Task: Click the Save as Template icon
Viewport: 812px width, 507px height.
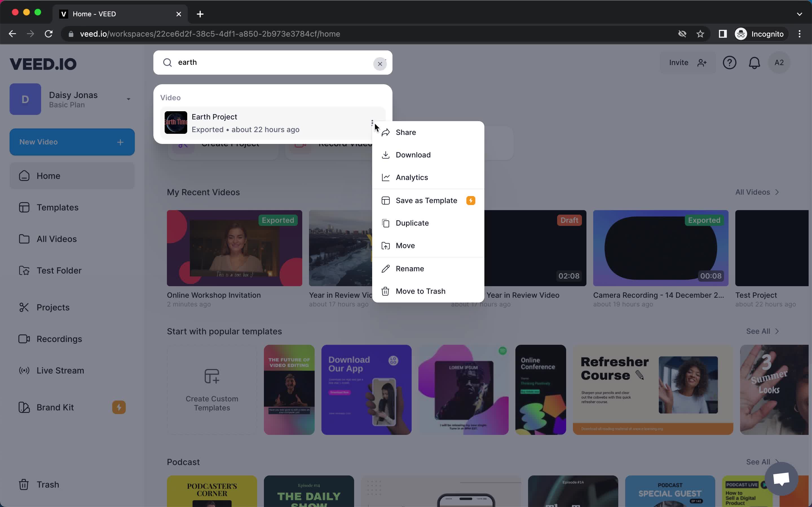Action: pyautogui.click(x=385, y=200)
